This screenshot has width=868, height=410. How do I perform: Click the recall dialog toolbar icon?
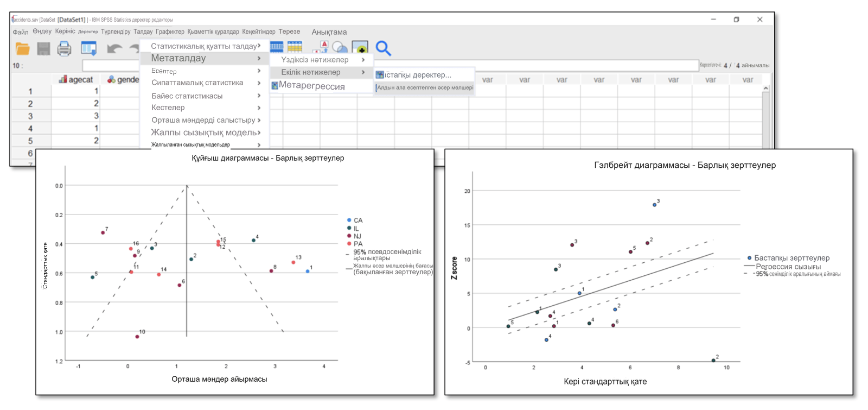coord(88,49)
